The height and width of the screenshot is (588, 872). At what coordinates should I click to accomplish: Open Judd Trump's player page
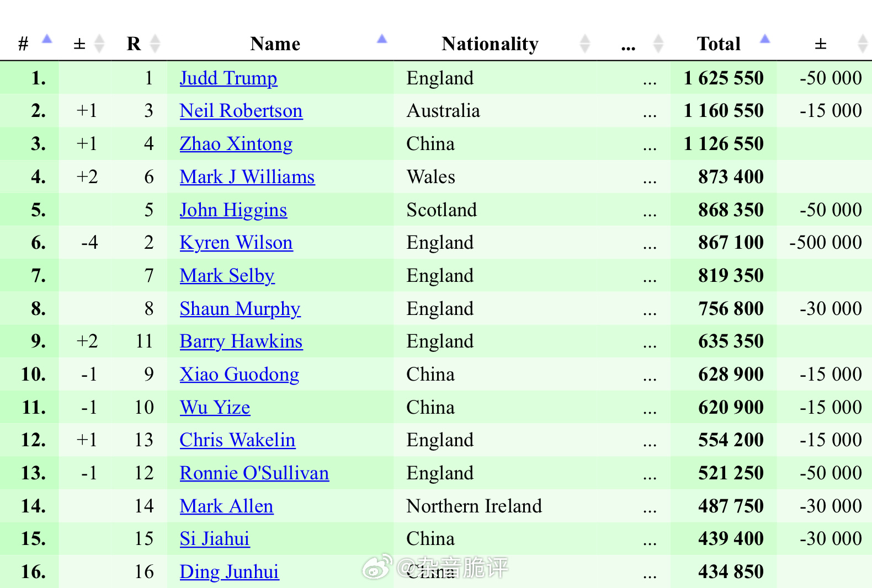point(228,78)
